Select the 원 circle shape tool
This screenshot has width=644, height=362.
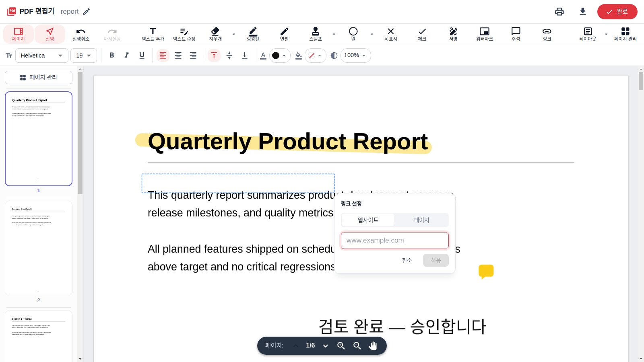[x=353, y=34]
